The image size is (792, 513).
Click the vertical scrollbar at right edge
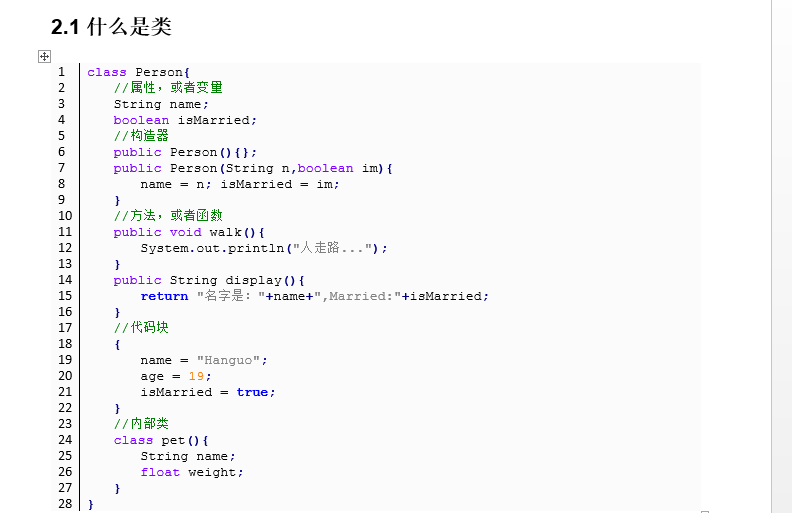781,256
